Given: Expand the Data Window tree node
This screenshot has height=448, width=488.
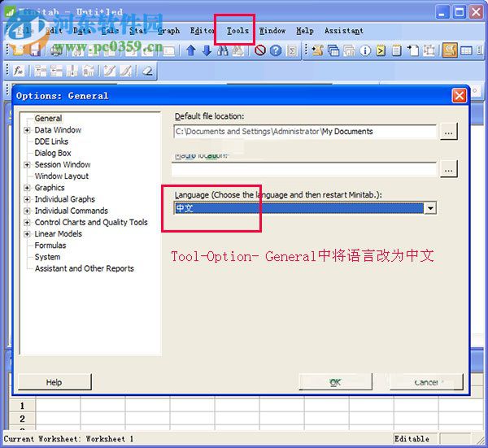Looking at the screenshot, I should 28,130.
